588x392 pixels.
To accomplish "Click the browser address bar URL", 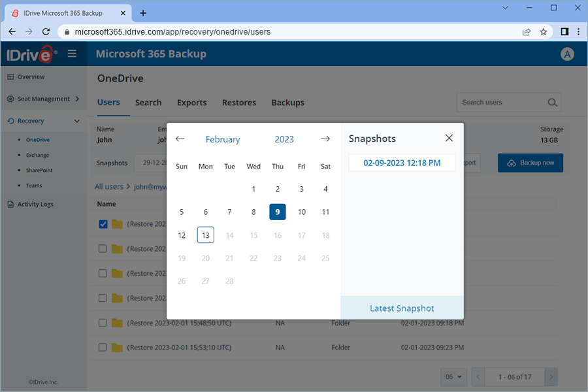I will tap(172, 32).
